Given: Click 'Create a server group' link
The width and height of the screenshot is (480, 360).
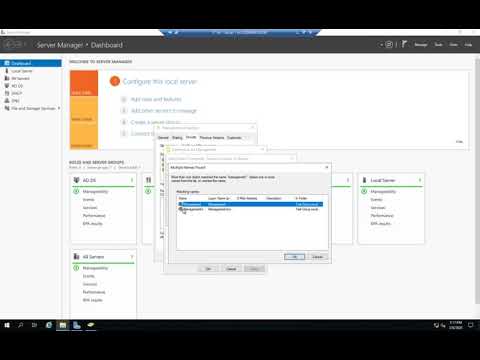Looking at the screenshot, I should (x=155, y=122).
